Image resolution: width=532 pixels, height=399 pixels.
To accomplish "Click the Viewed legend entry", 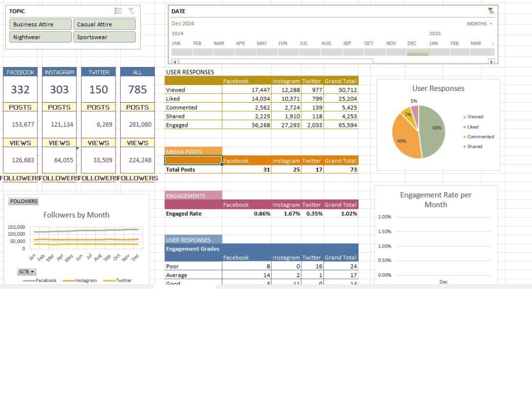I will coord(473,117).
